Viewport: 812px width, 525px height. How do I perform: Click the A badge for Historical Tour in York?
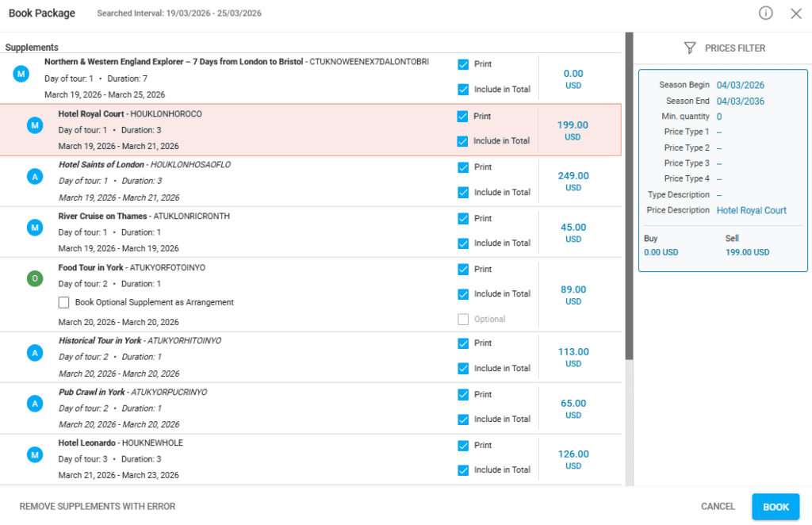coord(35,353)
